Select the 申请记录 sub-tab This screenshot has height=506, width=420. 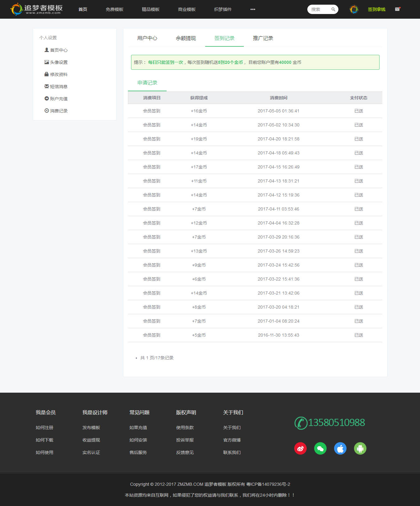147,83
